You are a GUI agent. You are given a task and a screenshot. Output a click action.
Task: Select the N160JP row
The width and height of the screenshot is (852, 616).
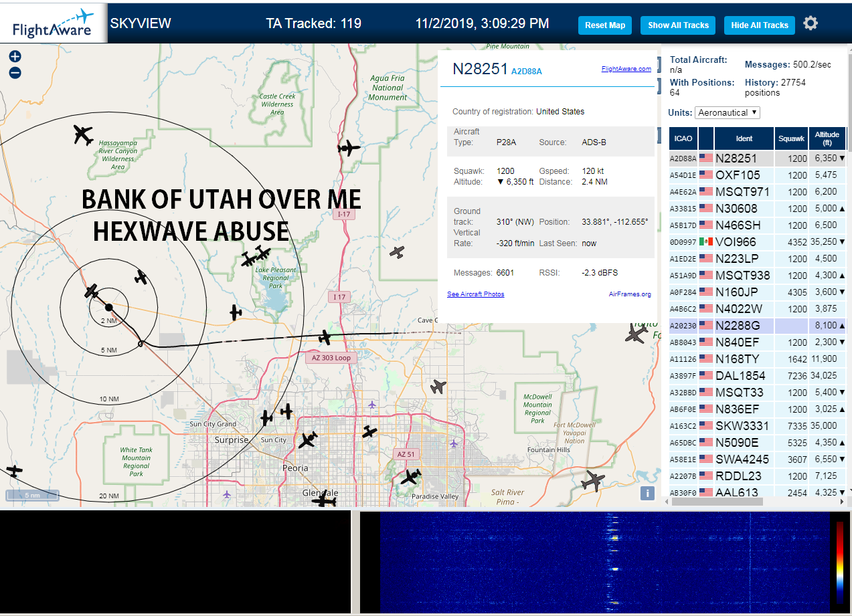pos(758,292)
